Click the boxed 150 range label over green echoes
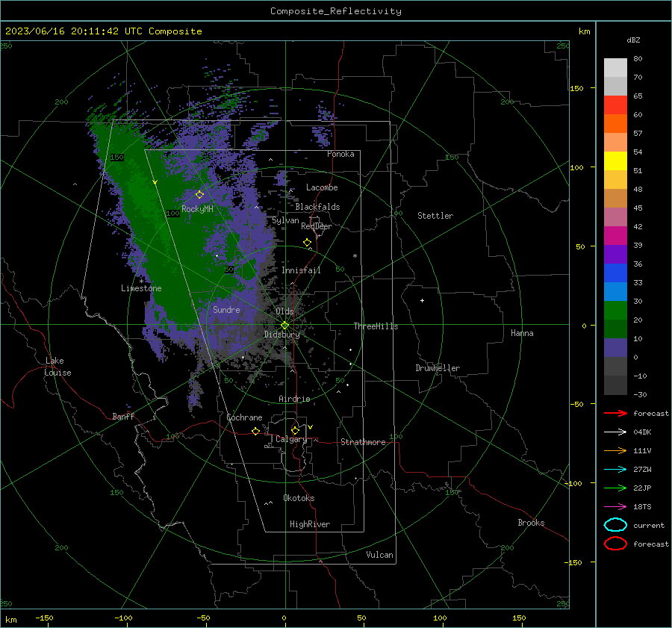 [x=116, y=158]
